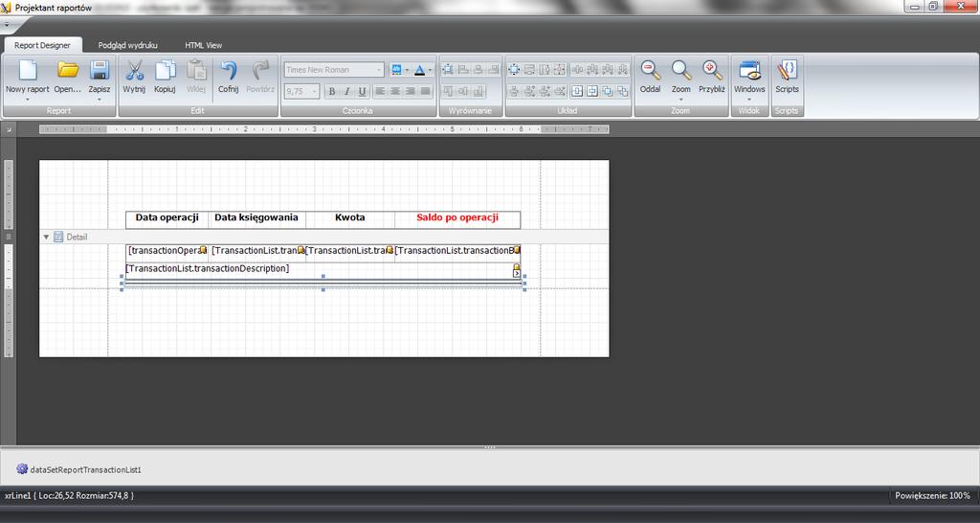Select the [transactionOpera cell in Detail

coord(167,252)
